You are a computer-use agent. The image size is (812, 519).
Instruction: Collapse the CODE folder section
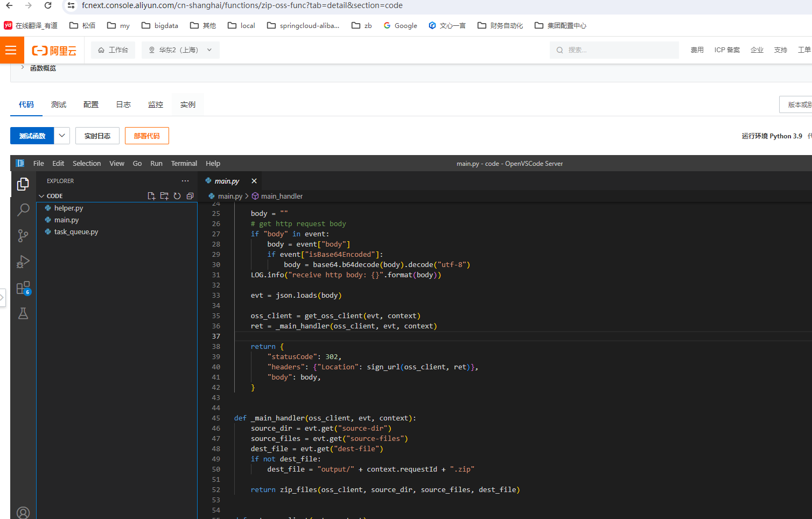(x=41, y=196)
